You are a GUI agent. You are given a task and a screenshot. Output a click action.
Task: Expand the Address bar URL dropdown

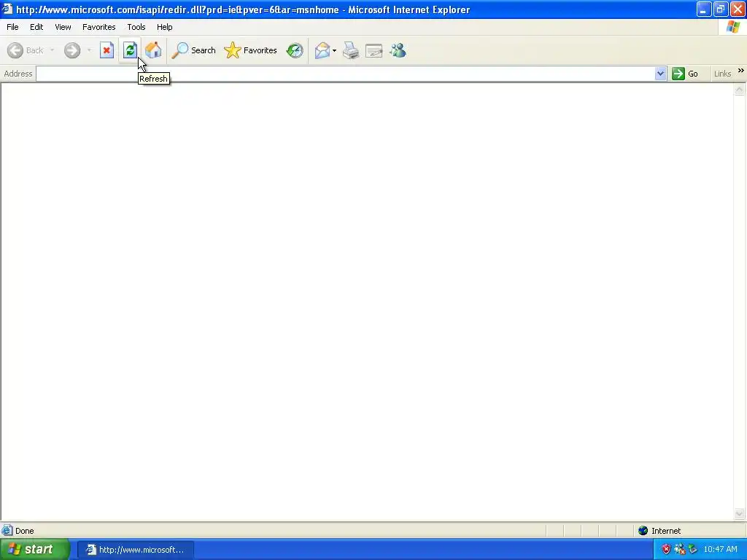tap(660, 74)
